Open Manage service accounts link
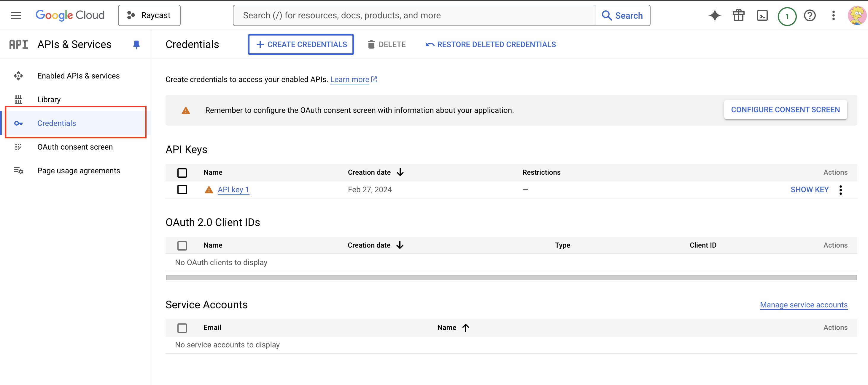The height and width of the screenshot is (385, 868). 803,304
